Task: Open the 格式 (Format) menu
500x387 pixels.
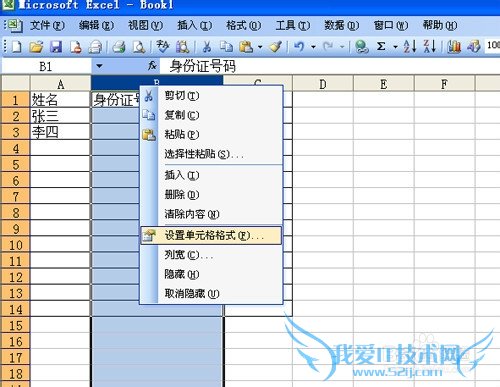Action: 243,25
